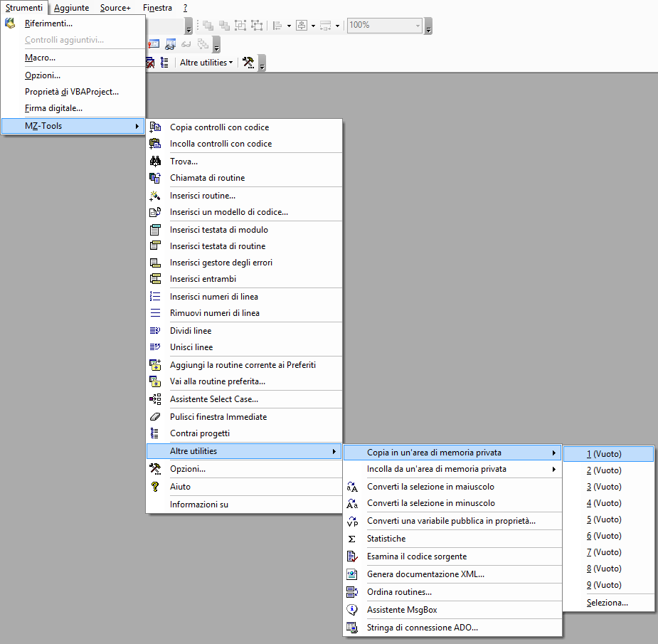
Task: Click the Esamina il codice sorgente icon
Action: coord(352,556)
